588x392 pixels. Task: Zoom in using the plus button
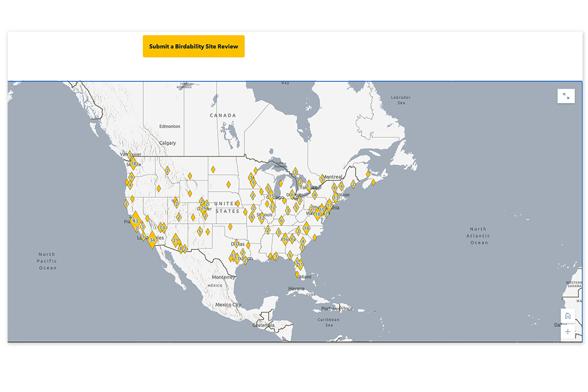coord(567,332)
